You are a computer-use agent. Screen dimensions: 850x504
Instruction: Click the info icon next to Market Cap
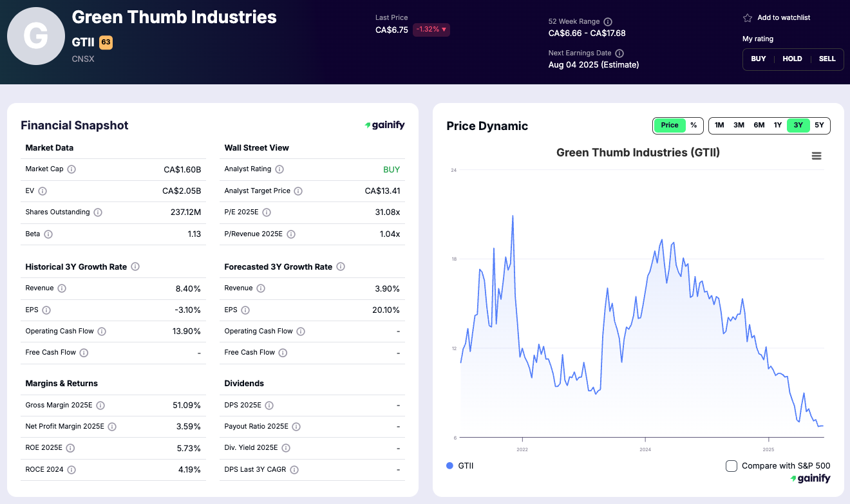(71, 169)
